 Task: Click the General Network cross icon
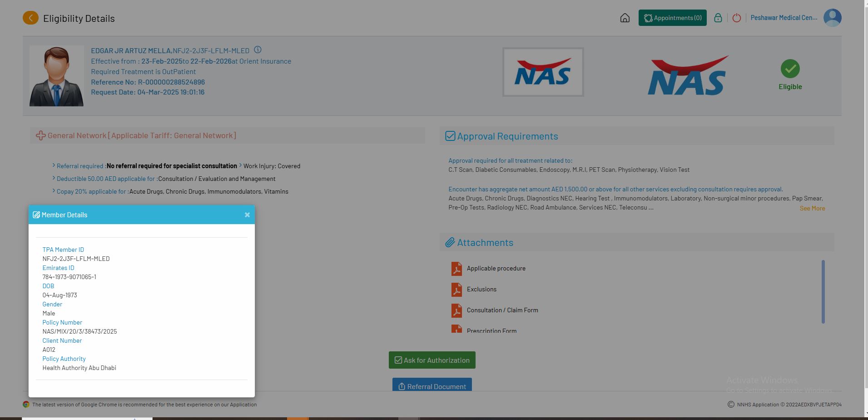[x=40, y=135]
